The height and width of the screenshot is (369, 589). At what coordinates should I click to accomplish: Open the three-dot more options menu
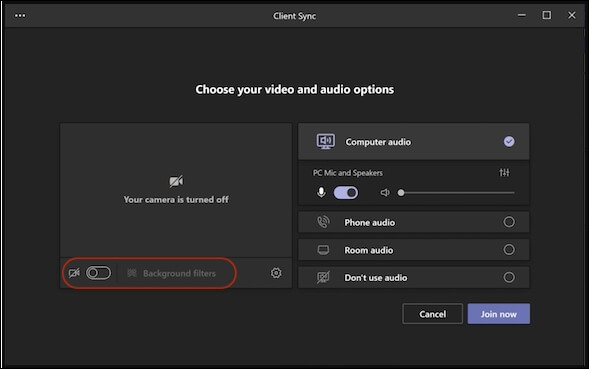(20, 16)
